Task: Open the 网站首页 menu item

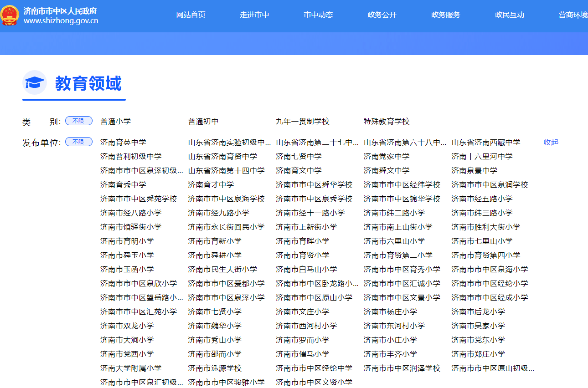Action: pos(191,15)
